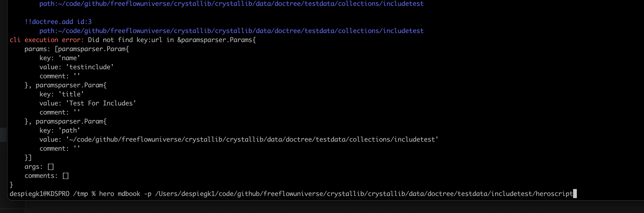Image resolution: width=644 pixels, height=213 pixels.
Task: Click the red 'cli execution error:' text
Action: 47,40
